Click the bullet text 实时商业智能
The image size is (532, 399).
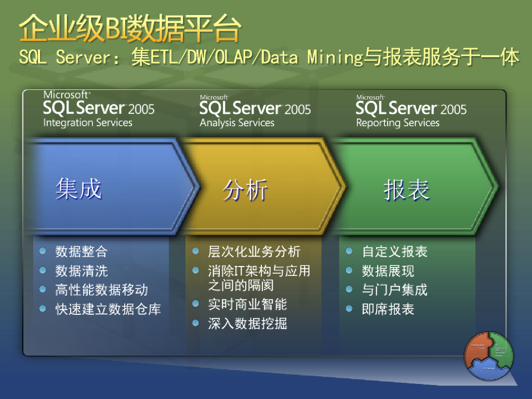(x=248, y=304)
